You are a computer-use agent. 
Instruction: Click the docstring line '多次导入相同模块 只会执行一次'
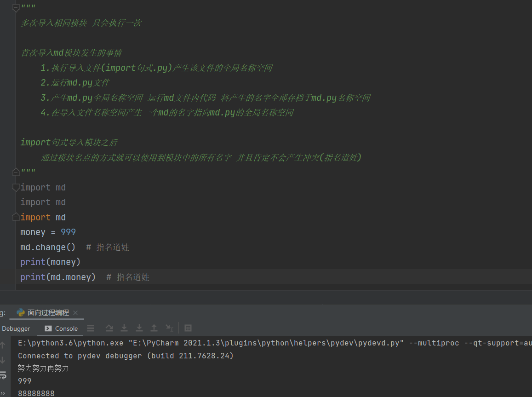pyautogui.click(x=81, y=23)
